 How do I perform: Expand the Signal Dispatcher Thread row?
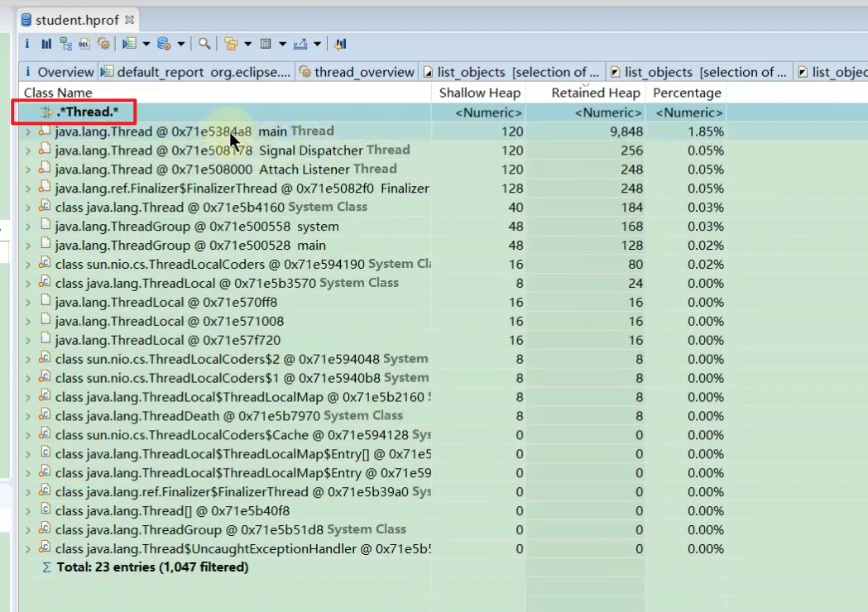click(x=27, y=151)
